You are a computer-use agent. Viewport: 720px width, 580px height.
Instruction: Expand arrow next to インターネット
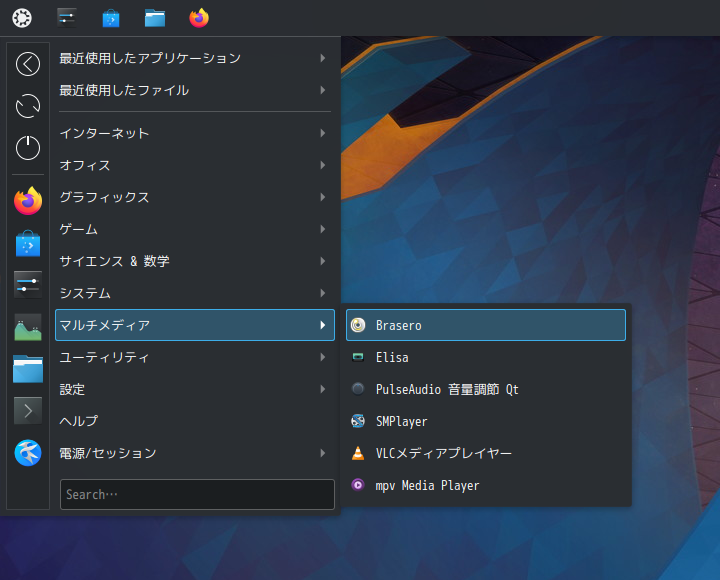[x=323, y=133]
